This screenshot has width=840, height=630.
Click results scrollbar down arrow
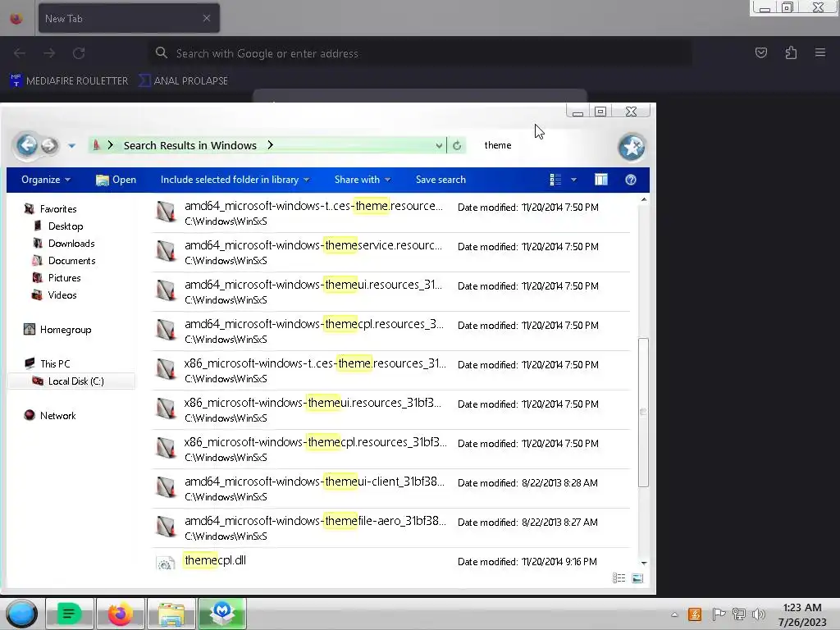coord(644,563)
